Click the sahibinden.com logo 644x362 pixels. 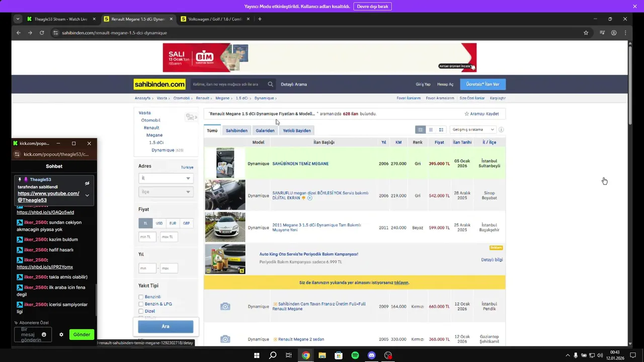tap(159, 84)
